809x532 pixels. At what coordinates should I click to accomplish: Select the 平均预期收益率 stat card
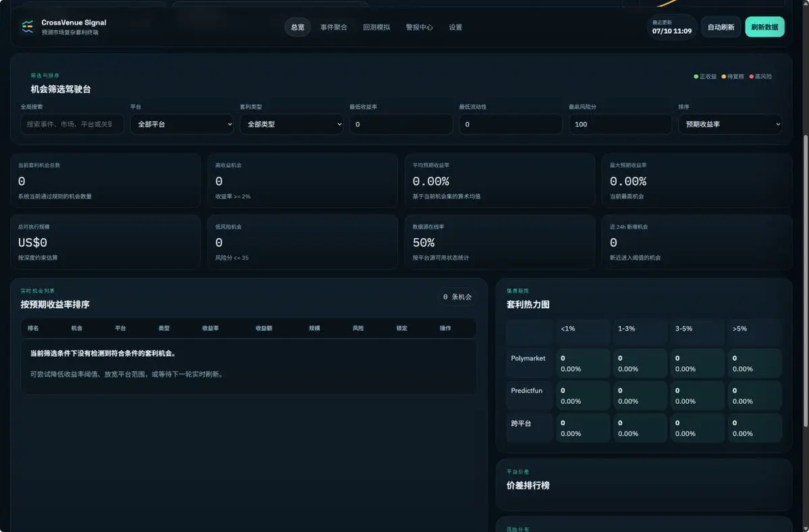click(x=500, y=181)
